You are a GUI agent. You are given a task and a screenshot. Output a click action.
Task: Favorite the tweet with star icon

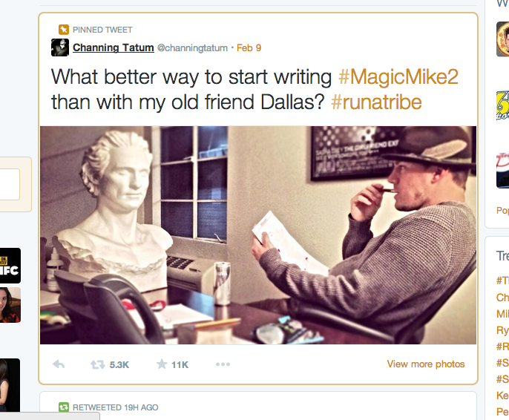point(161,364)
